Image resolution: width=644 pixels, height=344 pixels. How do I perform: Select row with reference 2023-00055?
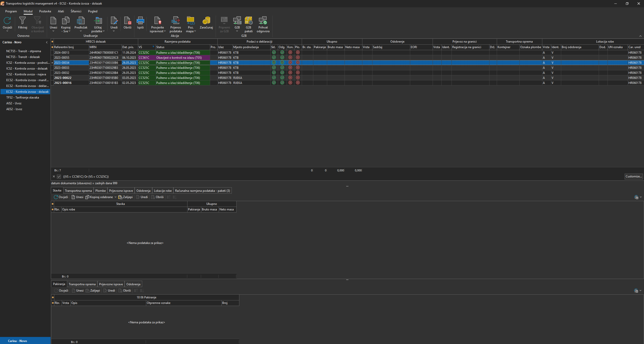click(x=62, y=58)
